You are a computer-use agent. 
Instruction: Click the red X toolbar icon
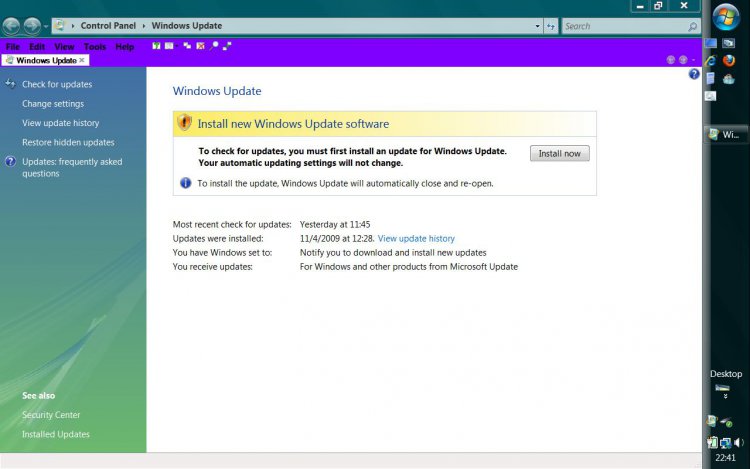pos(200,46)
